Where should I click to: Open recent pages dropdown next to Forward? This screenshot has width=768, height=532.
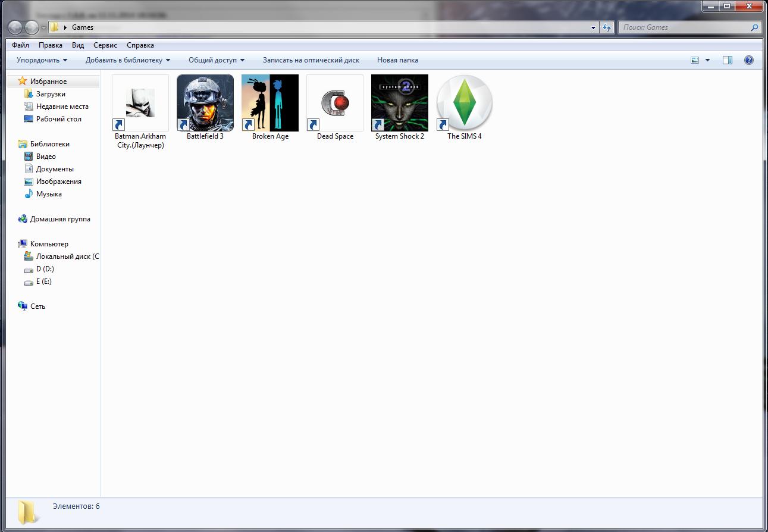[43, 28]
